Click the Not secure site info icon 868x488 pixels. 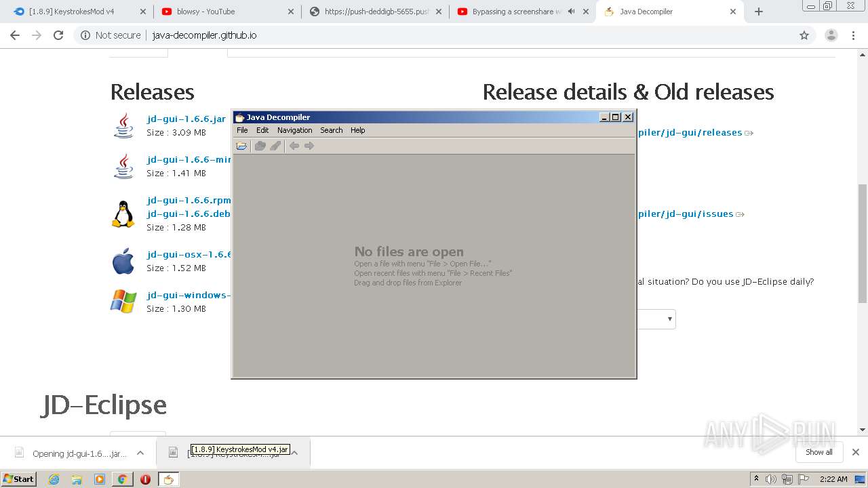click(85, 35)
